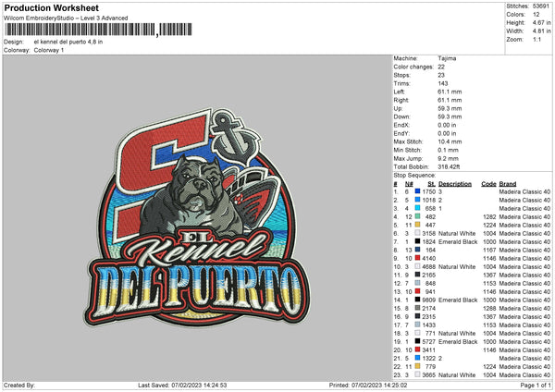Pick the blue swatch beside 1322 stitches
Image resolution: width=555 pixels, height=392 pixels.
[x=418, y=358]
